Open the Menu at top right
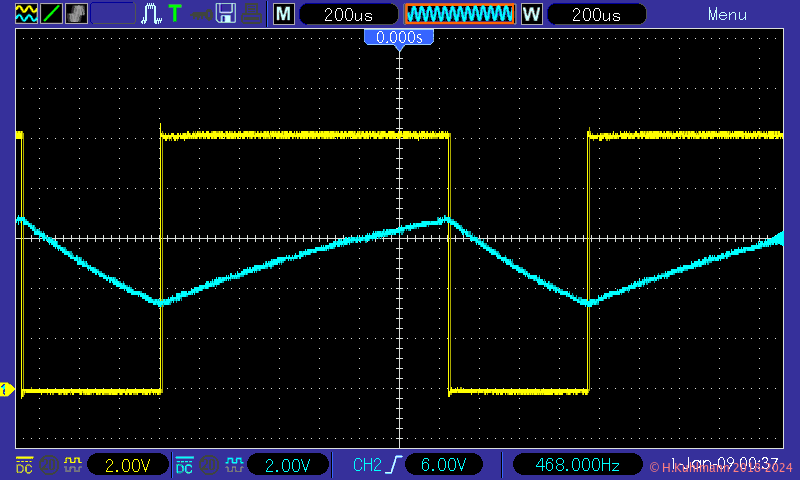Screen dimensions: 800x480 click(727, 15)
